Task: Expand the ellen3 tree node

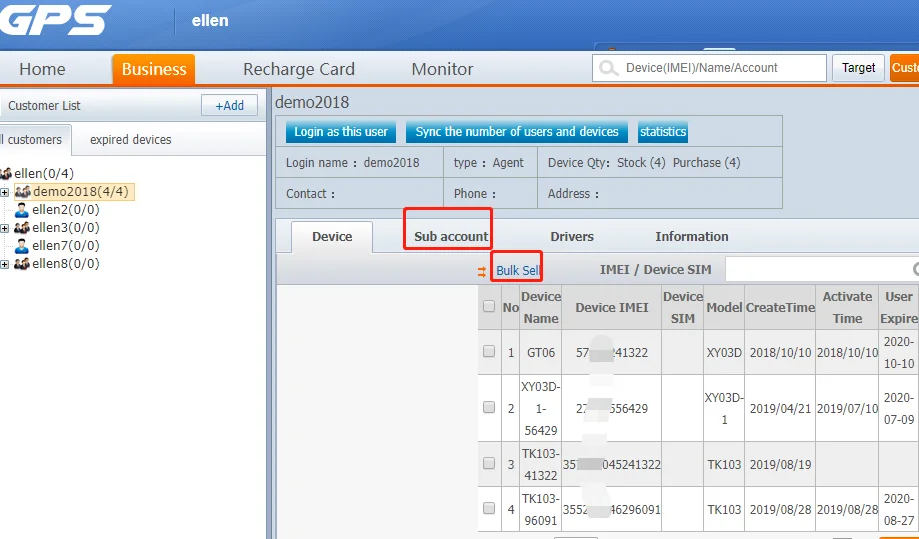Action: 5,228
